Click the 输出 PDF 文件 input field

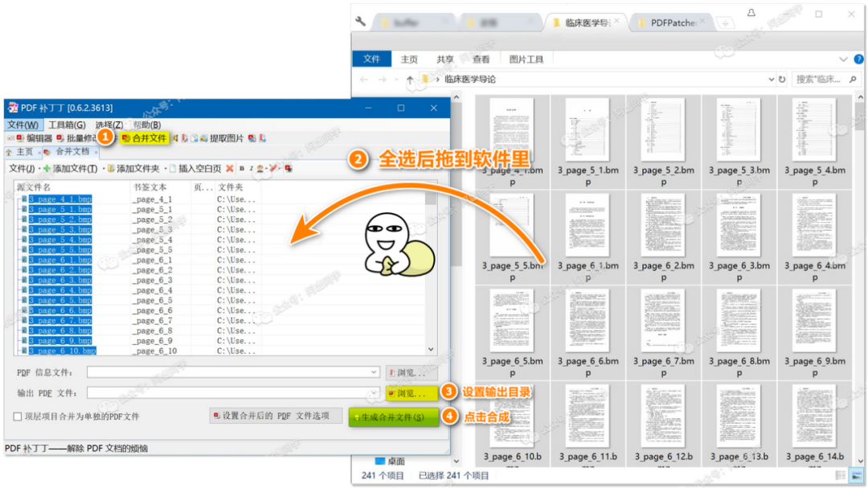click(x=232, y=392)
